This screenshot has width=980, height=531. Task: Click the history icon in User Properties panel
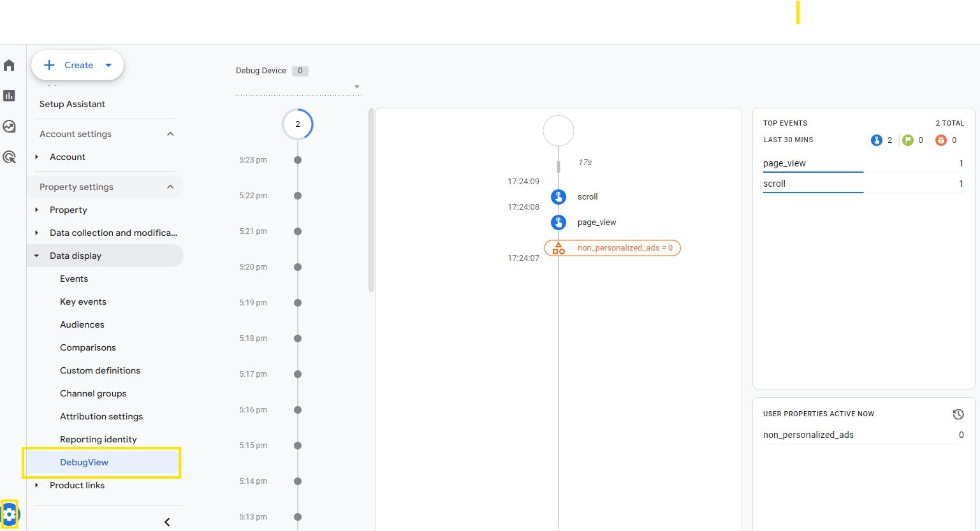point(958,414)
